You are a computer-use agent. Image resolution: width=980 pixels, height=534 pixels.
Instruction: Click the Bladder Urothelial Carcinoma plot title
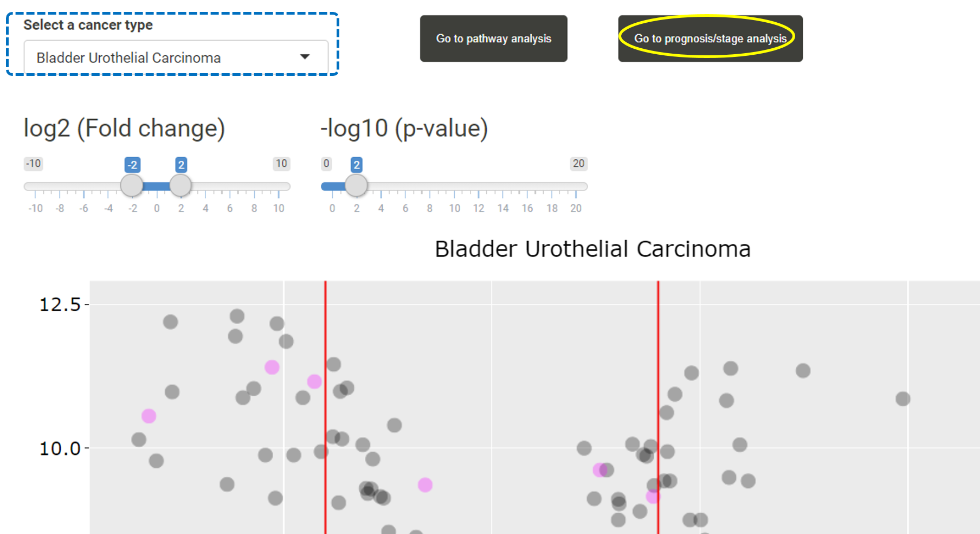pyautogui.click(x=592, y=249)
